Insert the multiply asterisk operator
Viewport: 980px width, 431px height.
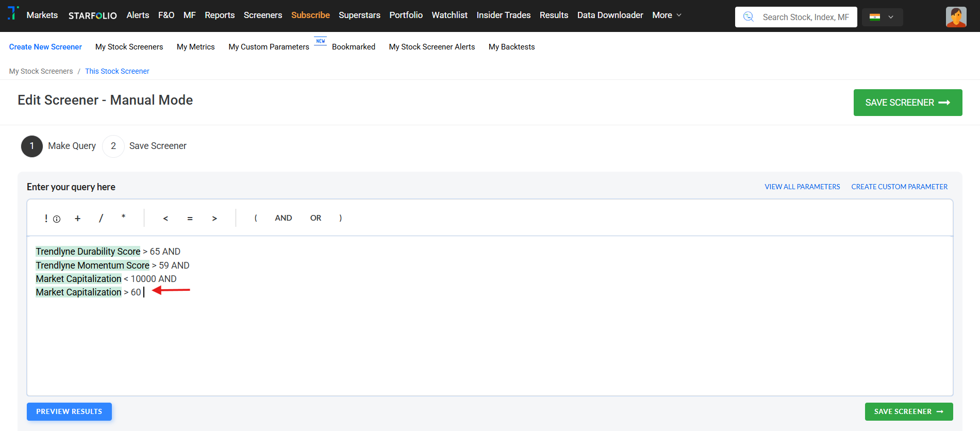click(x=123, y=217)
